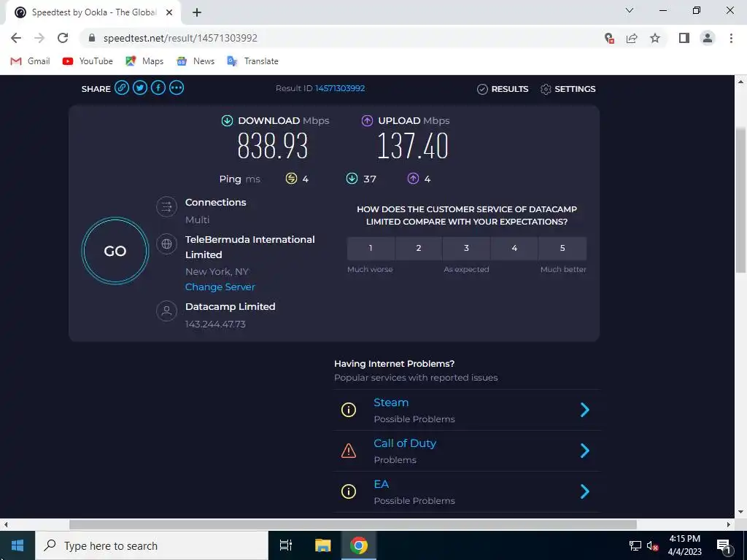Viewport: 747px width, 560px height.
Task: Share this page from the address bar
Action: 632,38
